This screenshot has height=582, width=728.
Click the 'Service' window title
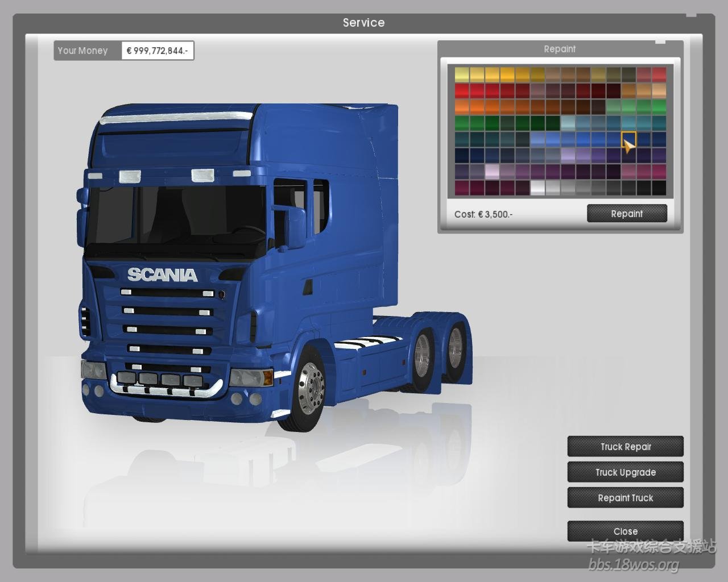point(364,23)
